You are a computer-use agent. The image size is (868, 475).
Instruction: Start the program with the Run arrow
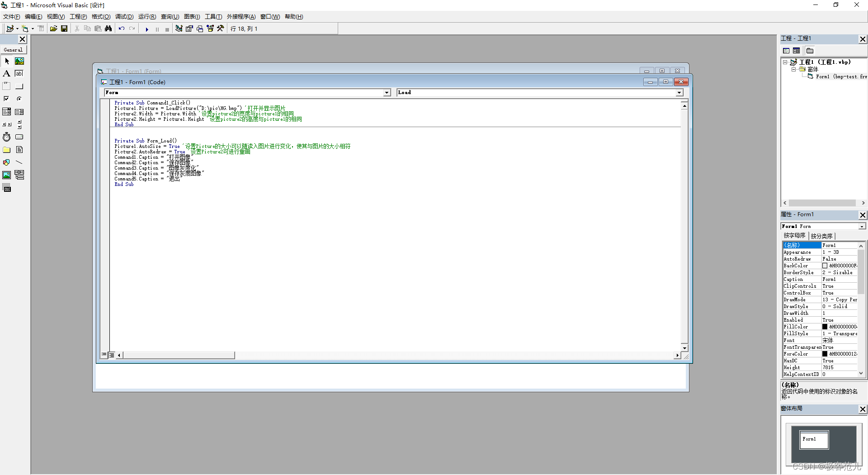click(x=147, y=29)
